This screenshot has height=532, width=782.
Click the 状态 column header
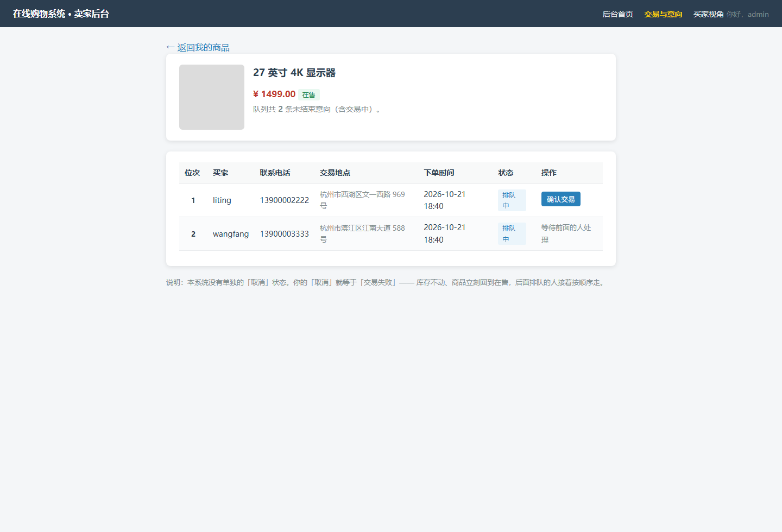pos(506,173)
